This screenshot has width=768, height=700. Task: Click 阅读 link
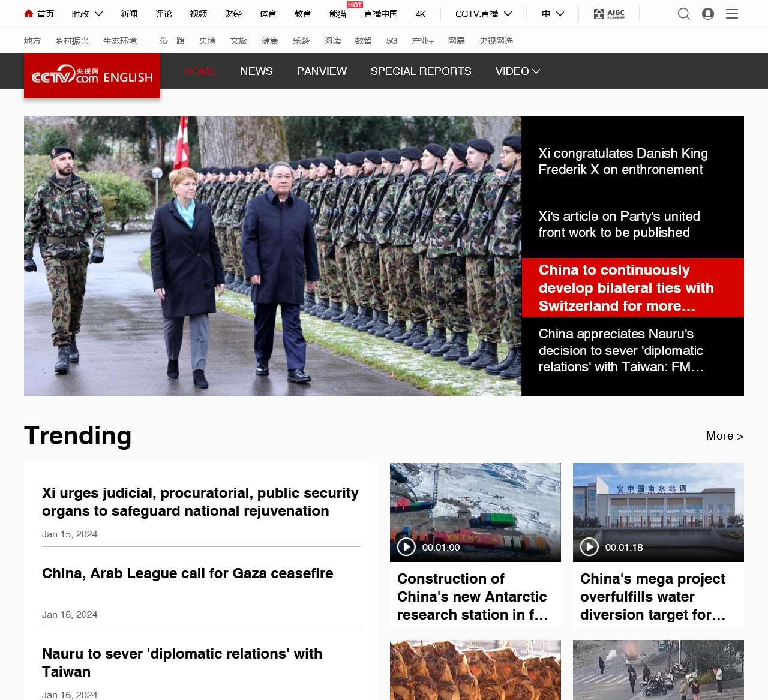pos(332,41)
